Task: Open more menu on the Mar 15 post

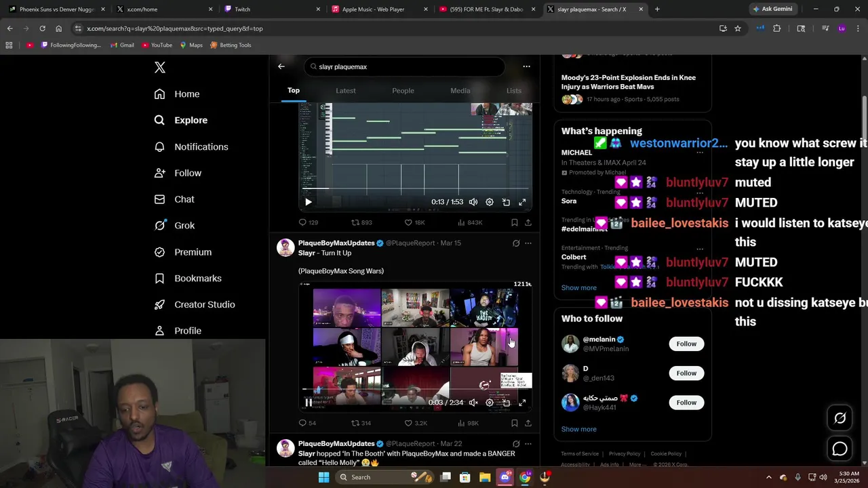Action: [x=528, y=243]
